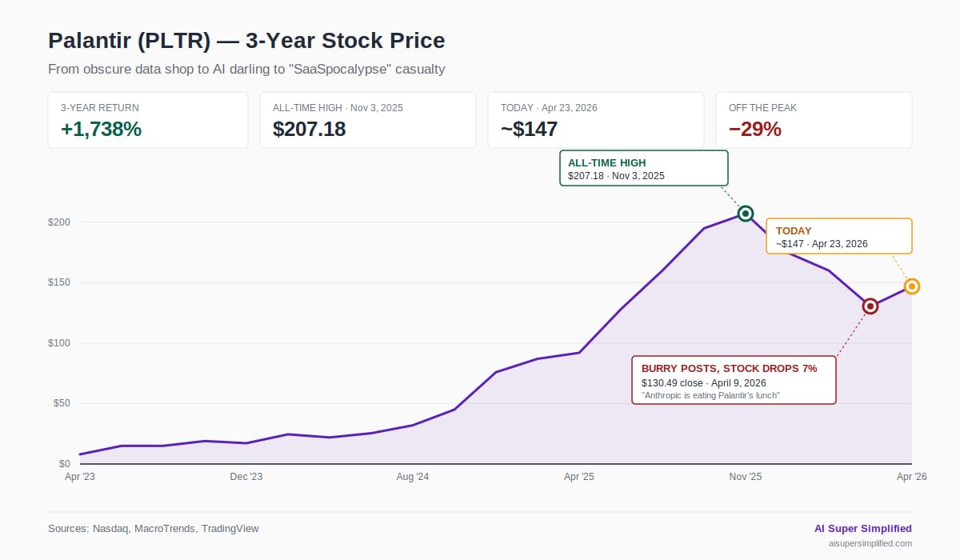This screenshot has height=560, width=960.
Task: Click the orange Today price marker
Action: tap(911, 286)
